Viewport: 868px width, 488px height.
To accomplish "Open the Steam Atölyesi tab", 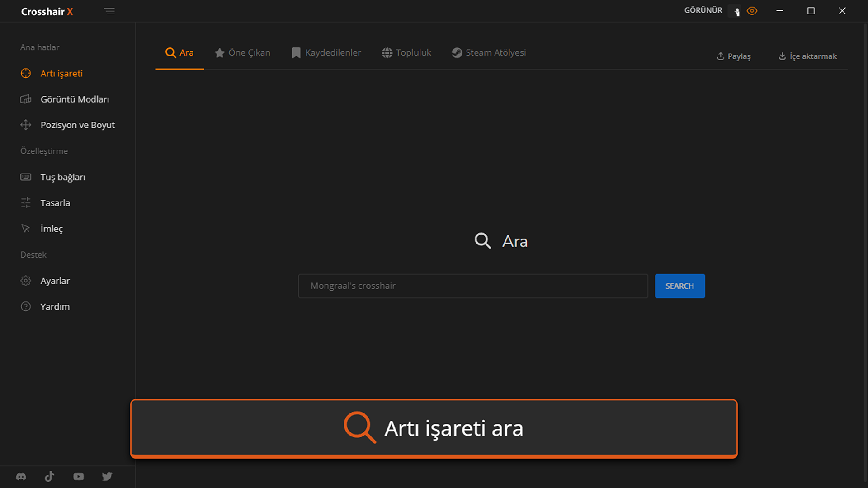I will pyautogui.click(x=489, y=52).
